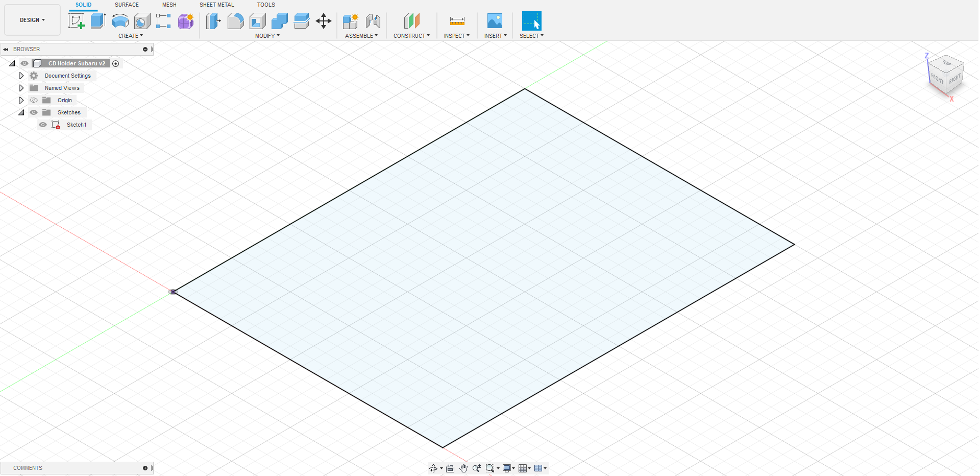Click the TOP face of the ViewCube
The image size is (980, 476).
pos(946,63)
